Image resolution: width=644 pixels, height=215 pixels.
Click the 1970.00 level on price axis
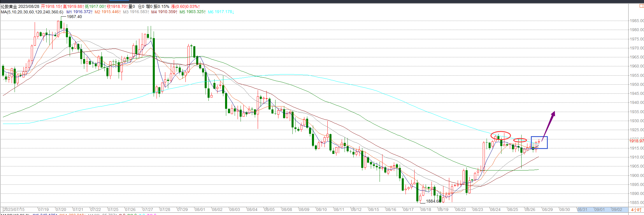coord(637,48)
